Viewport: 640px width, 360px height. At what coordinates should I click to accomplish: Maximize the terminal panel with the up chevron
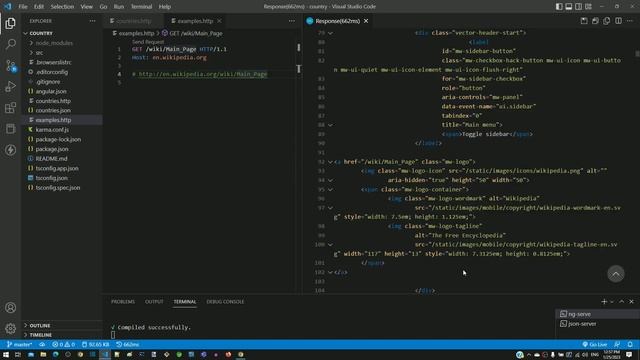622,302
